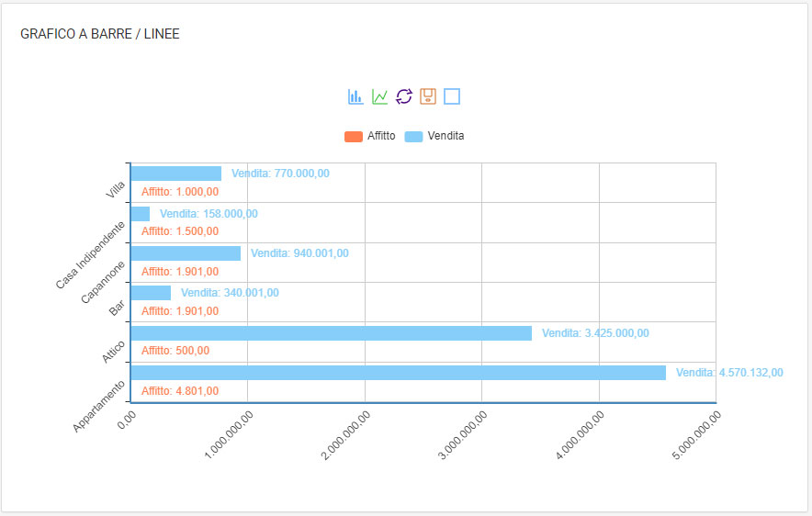Click the 'Affitto: 1.000,00' Villa label
Image resolution: width=812 pixels, height=516 pixels.
pyautogui.click(x=180, y=192)
